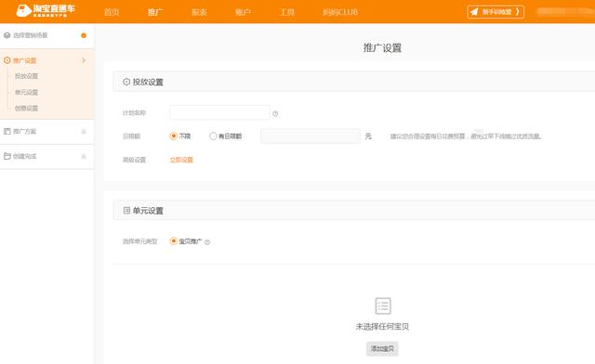595x364 pixels.
Task: Click the 日限额 field label
Action: coord(132,136)
